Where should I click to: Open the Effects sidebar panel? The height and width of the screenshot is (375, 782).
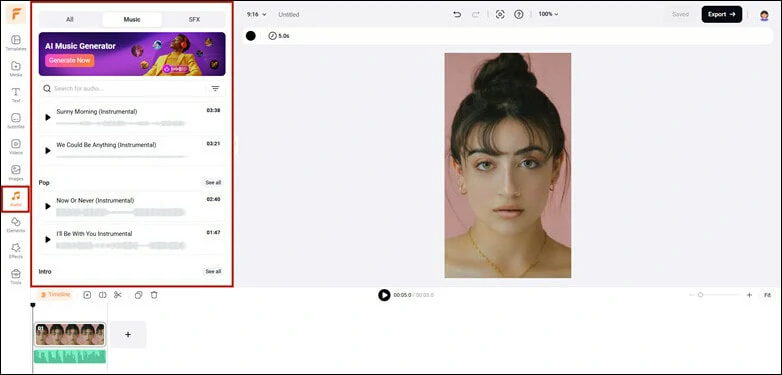pos(16,250)
